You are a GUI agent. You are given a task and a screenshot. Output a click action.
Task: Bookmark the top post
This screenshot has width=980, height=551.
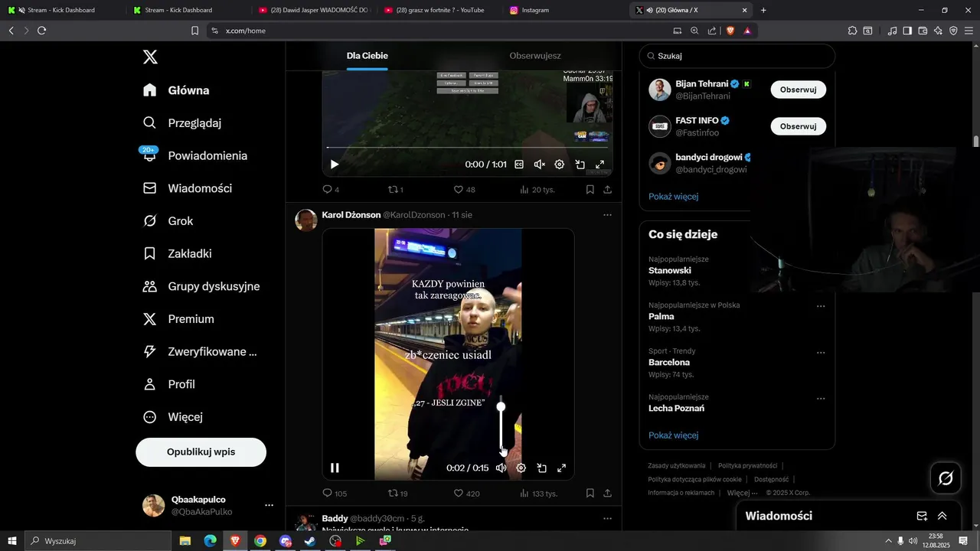click(x=590, y=190)
